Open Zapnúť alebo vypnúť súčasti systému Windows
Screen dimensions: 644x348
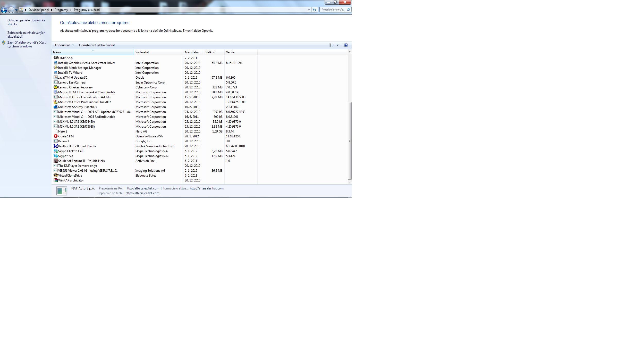coord(27,44)
